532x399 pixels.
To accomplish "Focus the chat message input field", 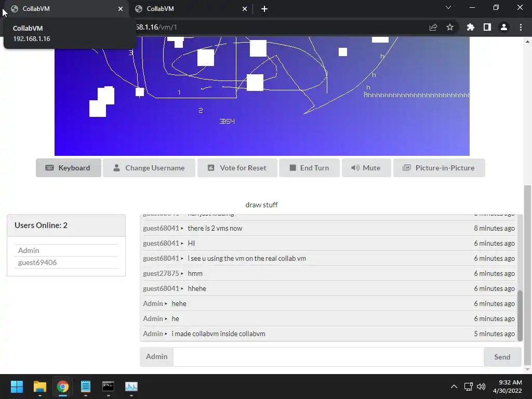I will pos(328,356).
